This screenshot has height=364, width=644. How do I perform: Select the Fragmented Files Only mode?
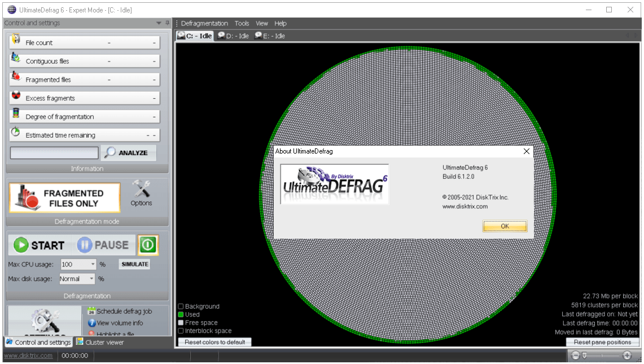pos(65,198)
